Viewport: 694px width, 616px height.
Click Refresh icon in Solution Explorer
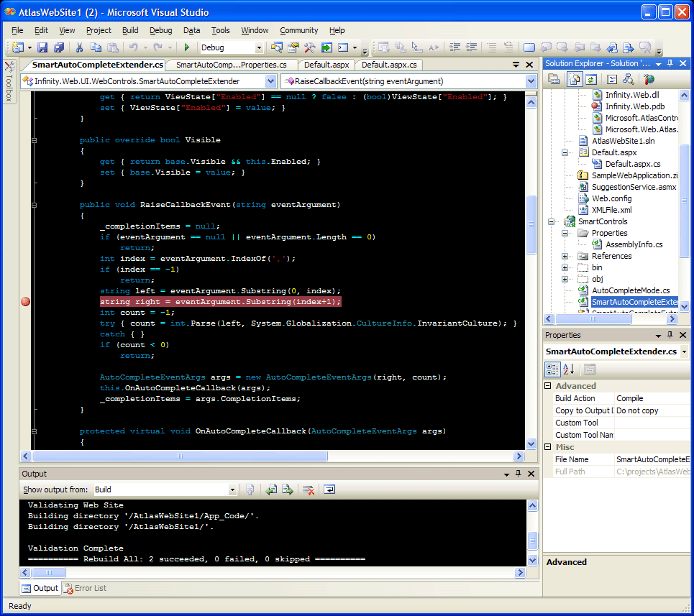[x=590, y=80]
